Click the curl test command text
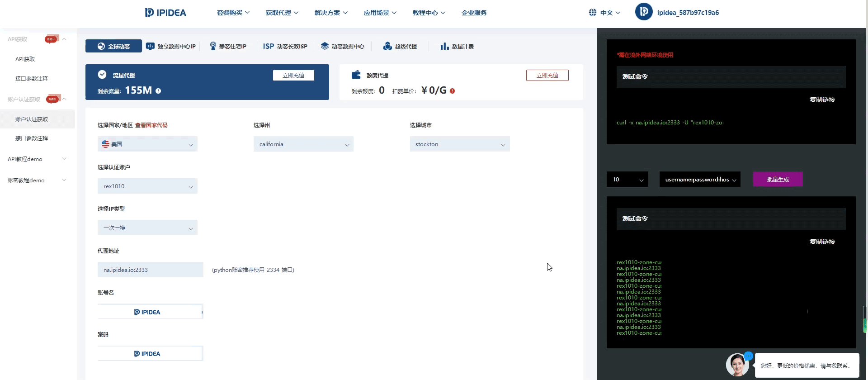This screenshot has height=380, width=868. 670,122
